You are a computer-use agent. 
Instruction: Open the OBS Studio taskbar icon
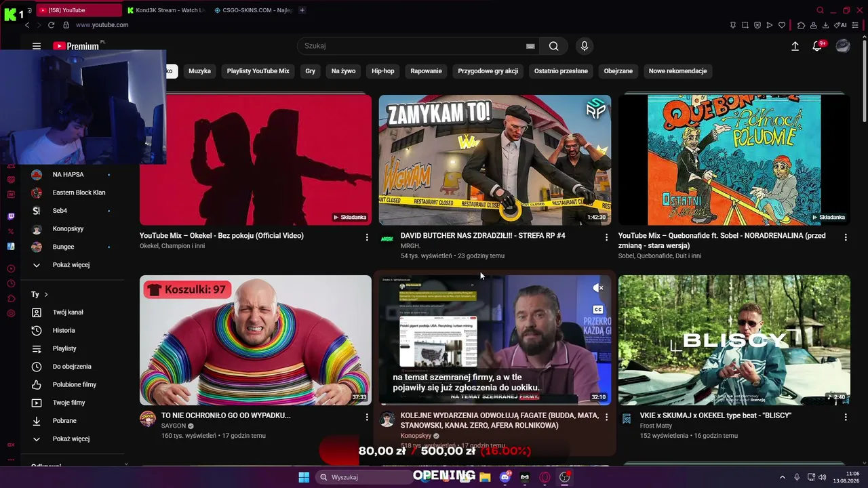pos(564,477)
